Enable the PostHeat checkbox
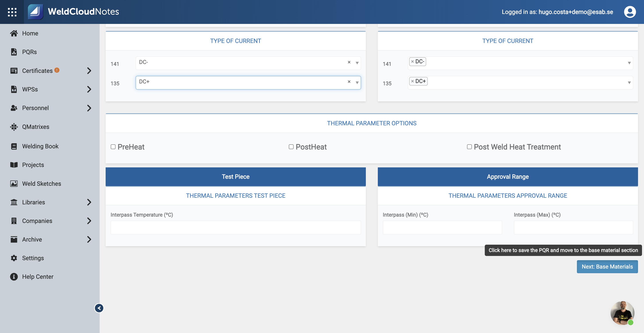 tap(291, 147)
